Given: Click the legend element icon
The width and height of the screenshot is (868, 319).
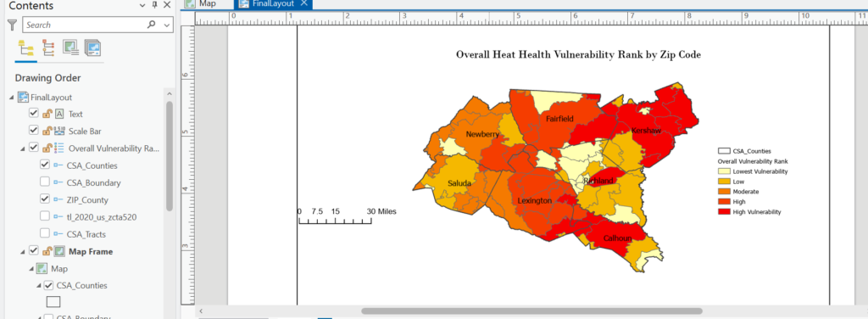Looking at the screenshot, I should pos(60,148).
